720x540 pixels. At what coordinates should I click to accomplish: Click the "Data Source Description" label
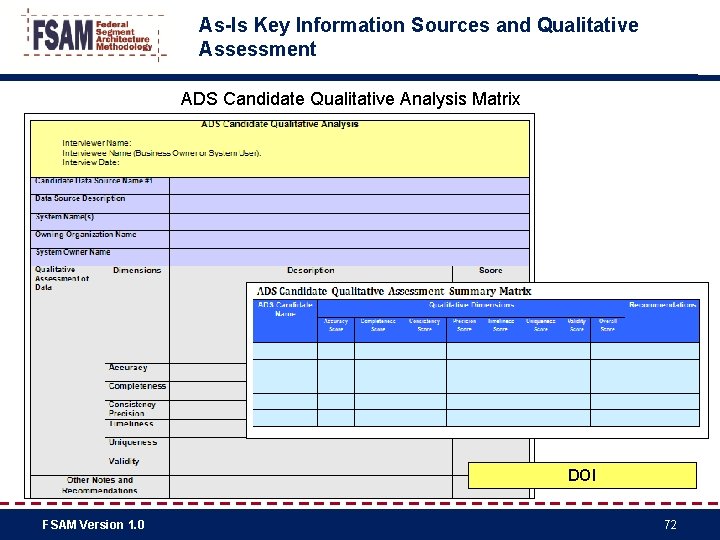point(80,198)
